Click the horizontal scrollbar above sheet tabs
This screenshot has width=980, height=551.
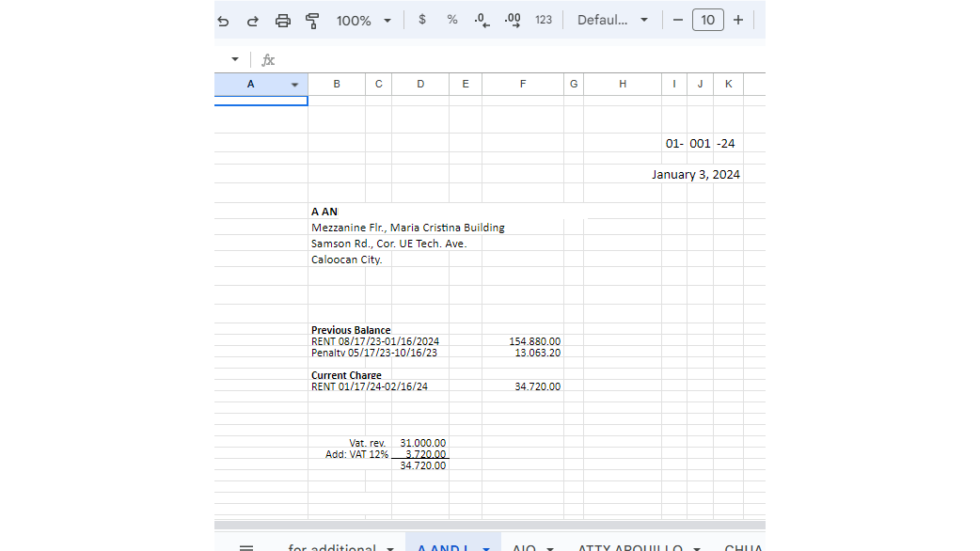point(489,526)
